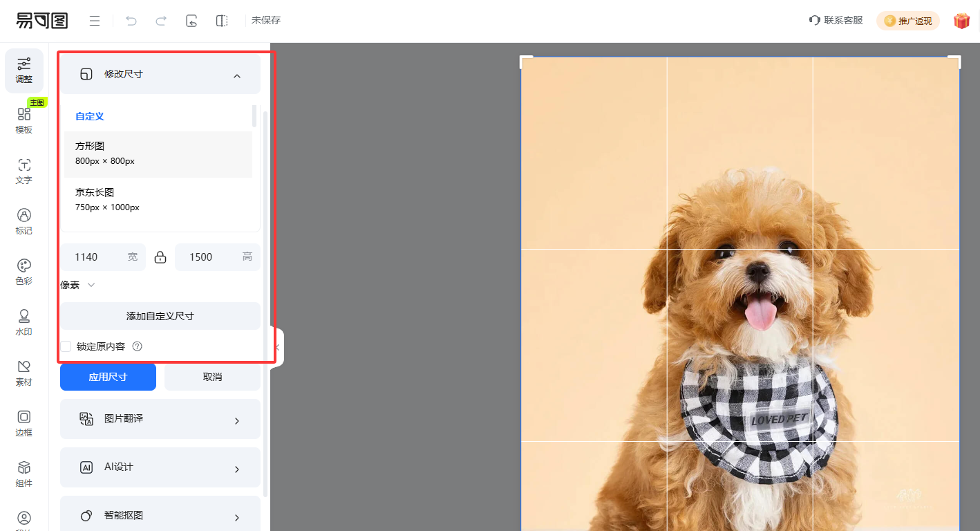Open the hamburger menu icon
This screenshot has width=980, height=531.
(x=95, y=21)
